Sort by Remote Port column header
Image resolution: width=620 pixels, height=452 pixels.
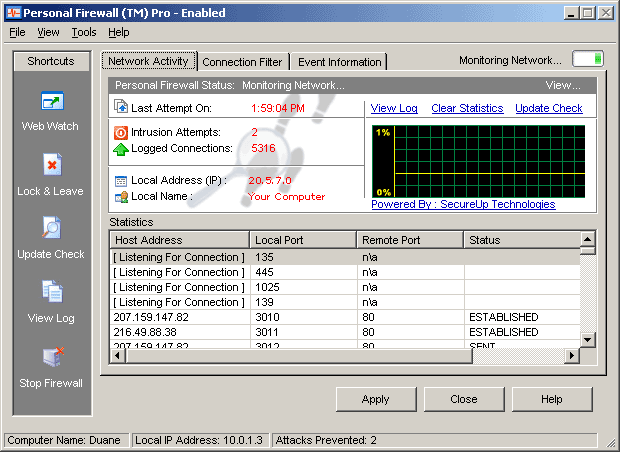[410, 240]
